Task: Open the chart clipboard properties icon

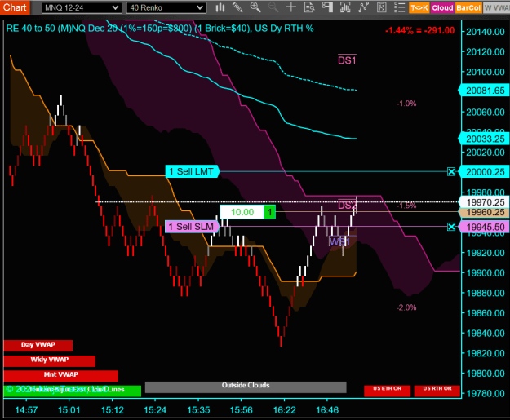Action: (381, 7)
